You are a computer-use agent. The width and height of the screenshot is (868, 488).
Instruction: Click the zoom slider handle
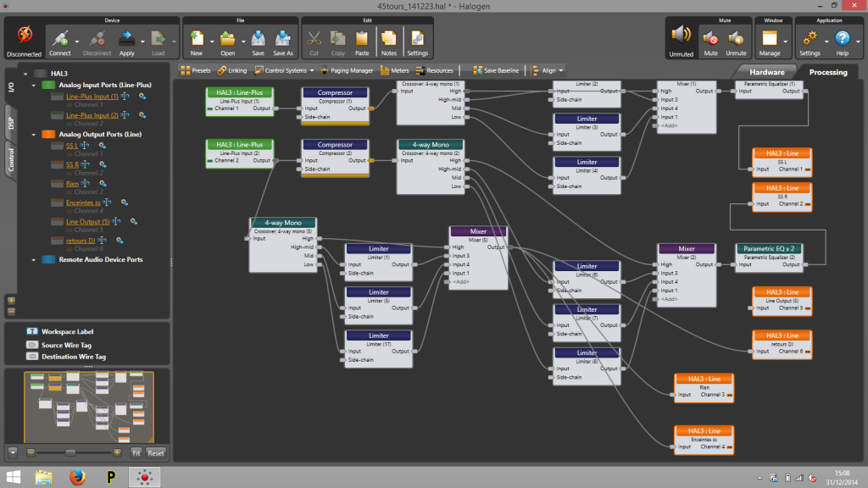[70, 452]
